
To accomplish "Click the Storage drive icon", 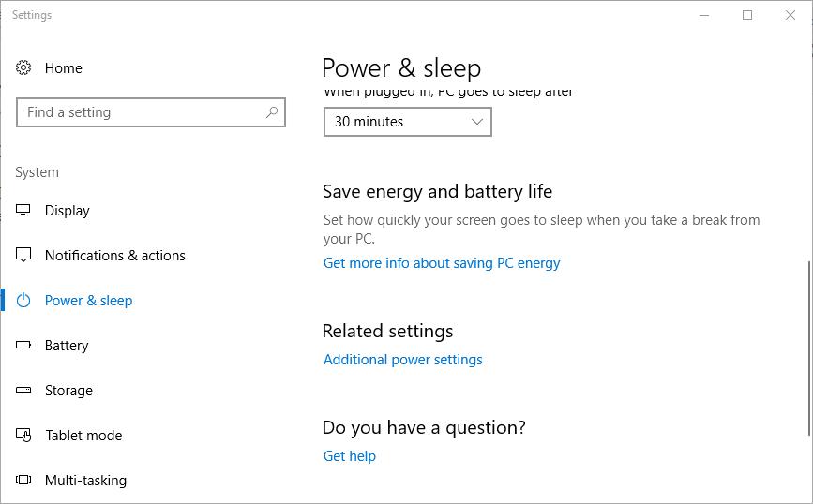I will (x=23, y=390).
